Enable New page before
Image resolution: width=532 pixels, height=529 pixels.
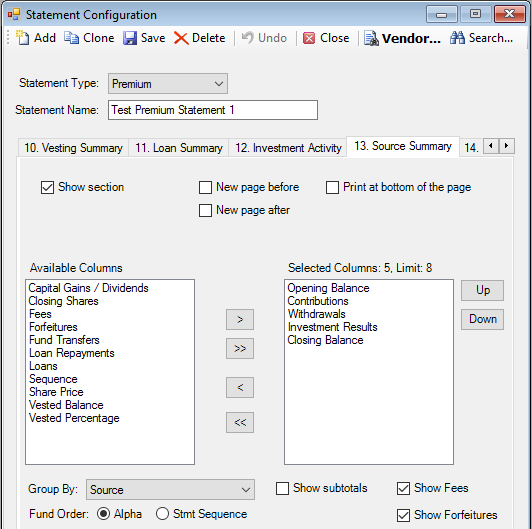coord(205,187)
